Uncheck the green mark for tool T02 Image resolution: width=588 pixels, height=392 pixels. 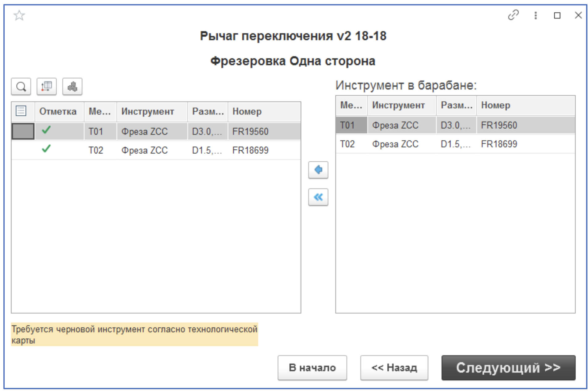click(46, 150)
